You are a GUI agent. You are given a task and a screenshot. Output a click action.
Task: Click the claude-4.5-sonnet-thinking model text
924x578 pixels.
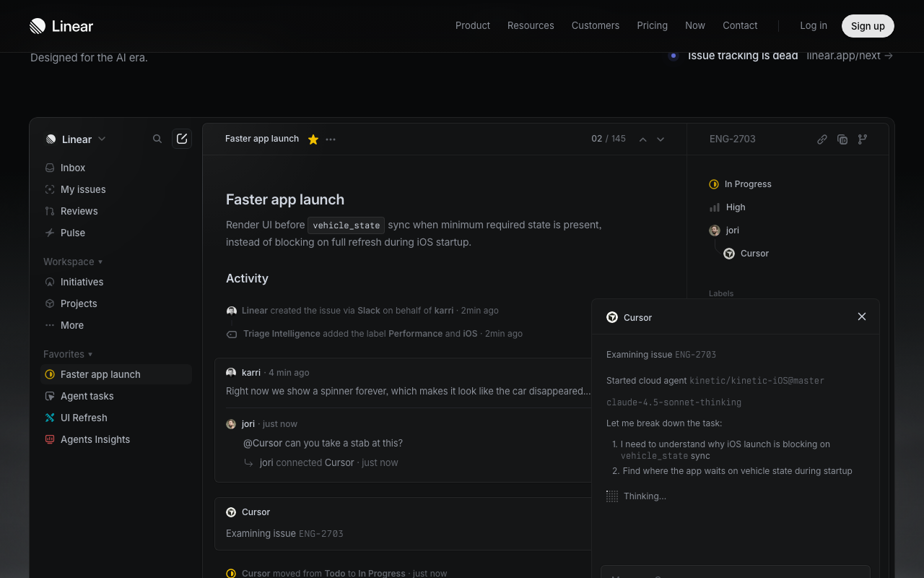674,402
